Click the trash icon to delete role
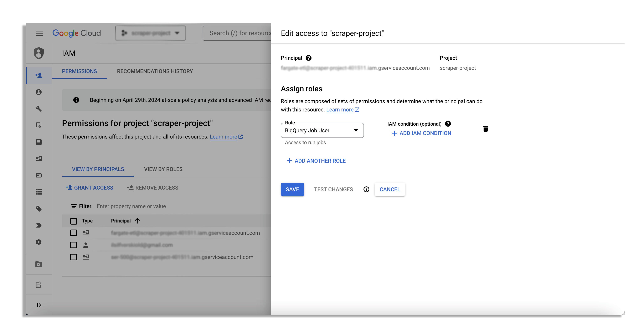The height and width of the screenshot is (336, 644). (x=485, y=129)
